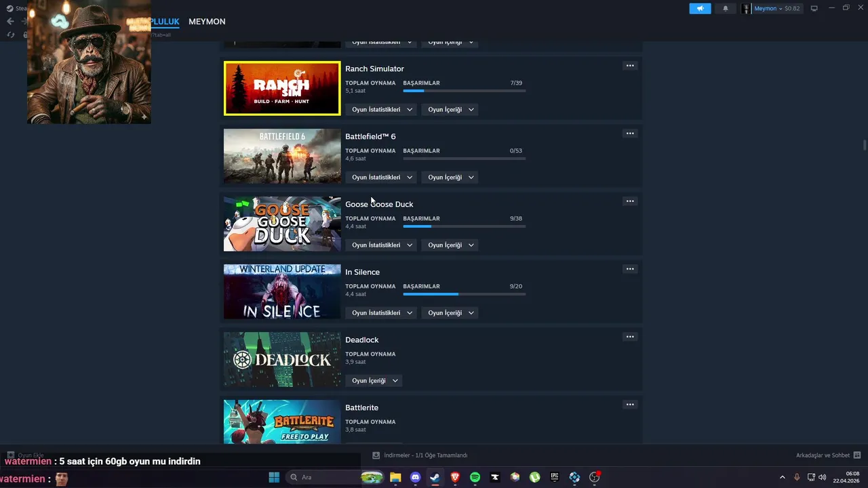Open Windows Start menu
This screenshot has width=868, height=488.
coord(274,477)
